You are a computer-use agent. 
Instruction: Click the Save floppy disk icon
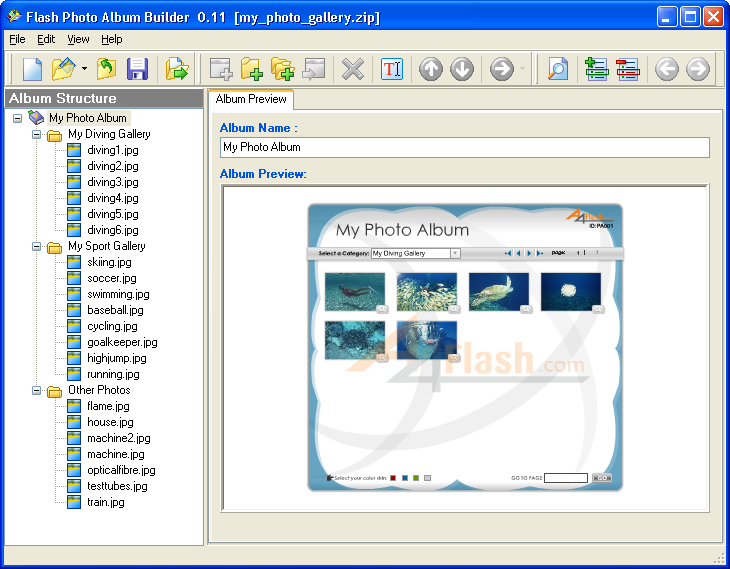[x=137, y=69]
